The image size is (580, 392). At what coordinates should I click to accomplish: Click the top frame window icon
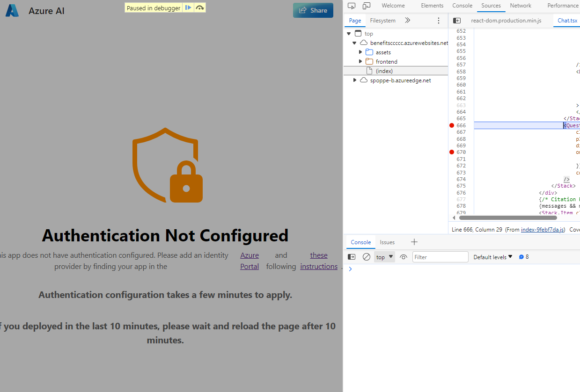(x=358, y=34)
